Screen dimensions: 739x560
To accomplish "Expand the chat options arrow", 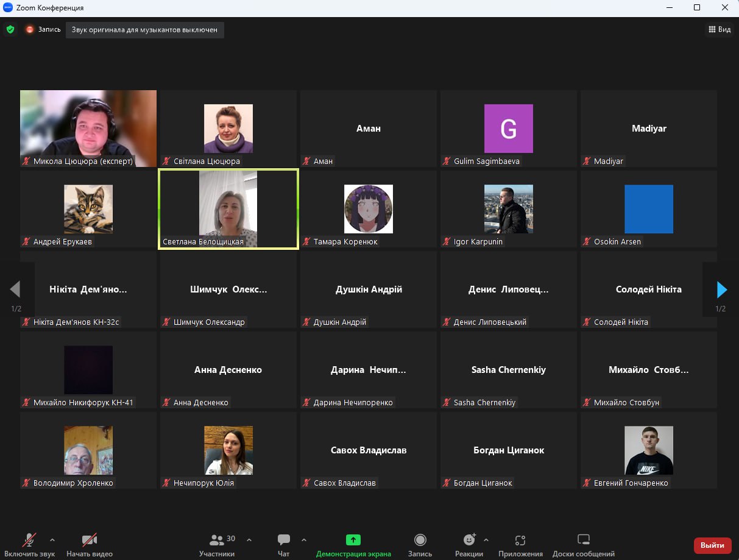I will point(304,540).
